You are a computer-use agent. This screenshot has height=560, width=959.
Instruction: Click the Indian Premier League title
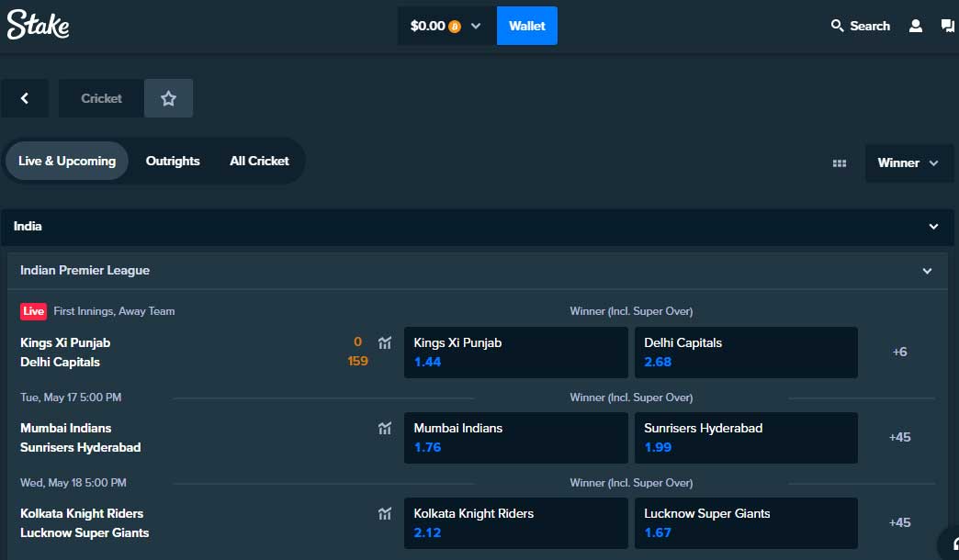pyautogui.click(x=85, y=270)
